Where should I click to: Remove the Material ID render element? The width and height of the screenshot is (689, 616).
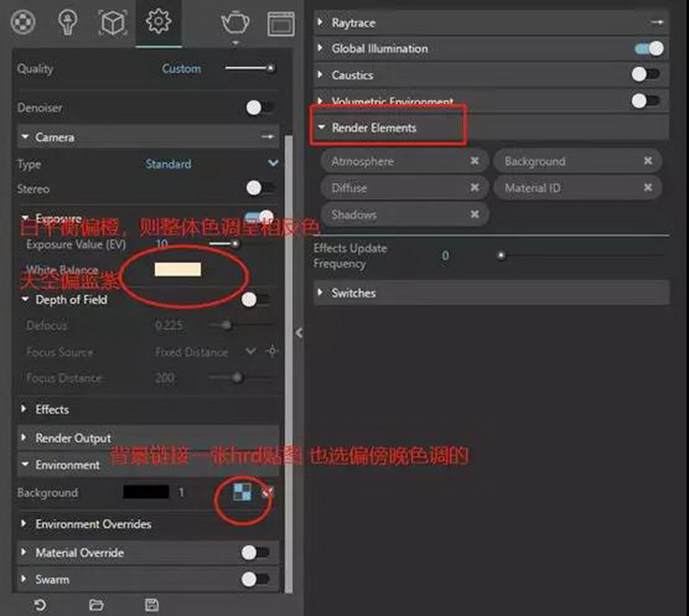coord(647,188)
